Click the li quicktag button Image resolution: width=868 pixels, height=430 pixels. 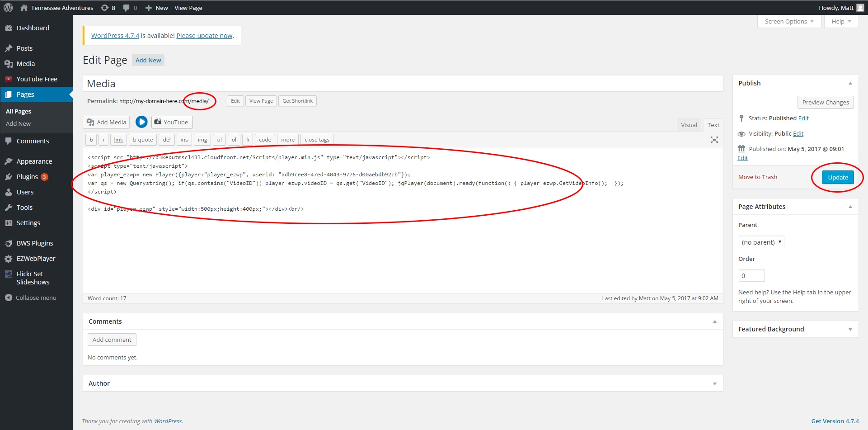click(x=248, y=140)
